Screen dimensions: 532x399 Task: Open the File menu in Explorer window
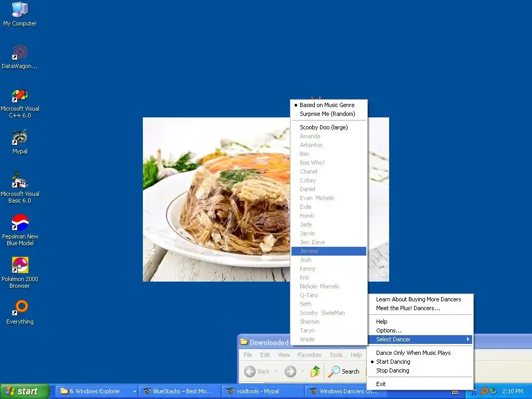(248, 355)
